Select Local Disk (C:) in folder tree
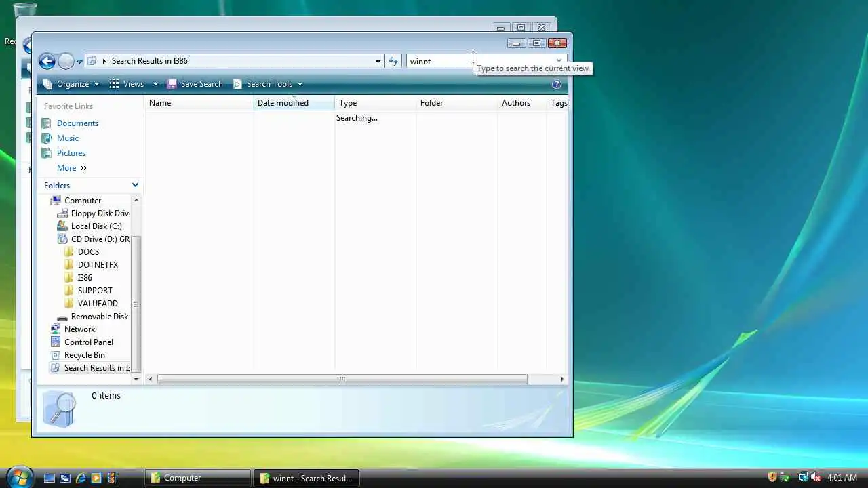 pyautogui.click(x=96, y=226)
